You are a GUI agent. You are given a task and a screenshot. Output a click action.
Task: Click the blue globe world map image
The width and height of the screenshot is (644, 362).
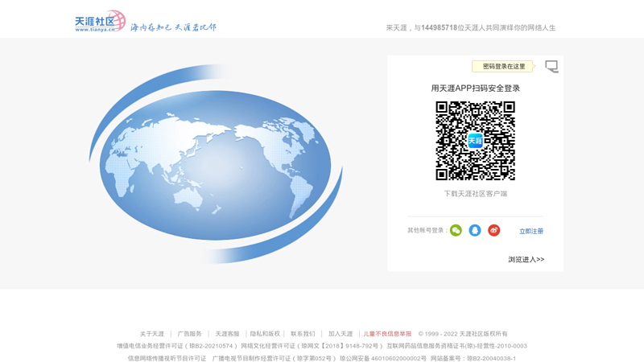tap(216, 163)
